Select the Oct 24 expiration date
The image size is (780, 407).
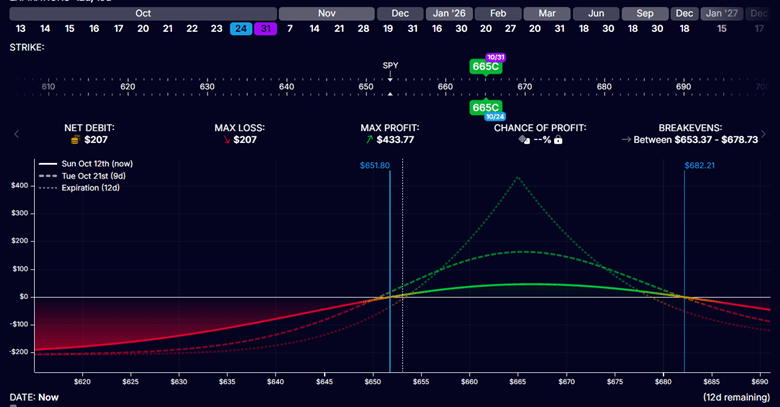(241, 29)
